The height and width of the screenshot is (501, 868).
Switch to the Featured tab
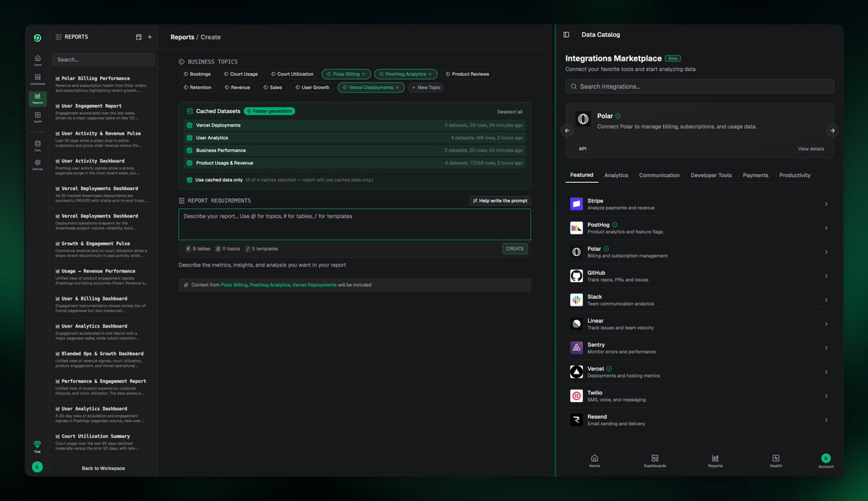tap(582, 175)
